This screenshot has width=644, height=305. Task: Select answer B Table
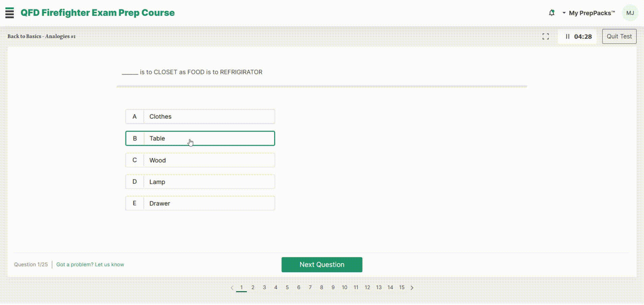pos(200,138)
